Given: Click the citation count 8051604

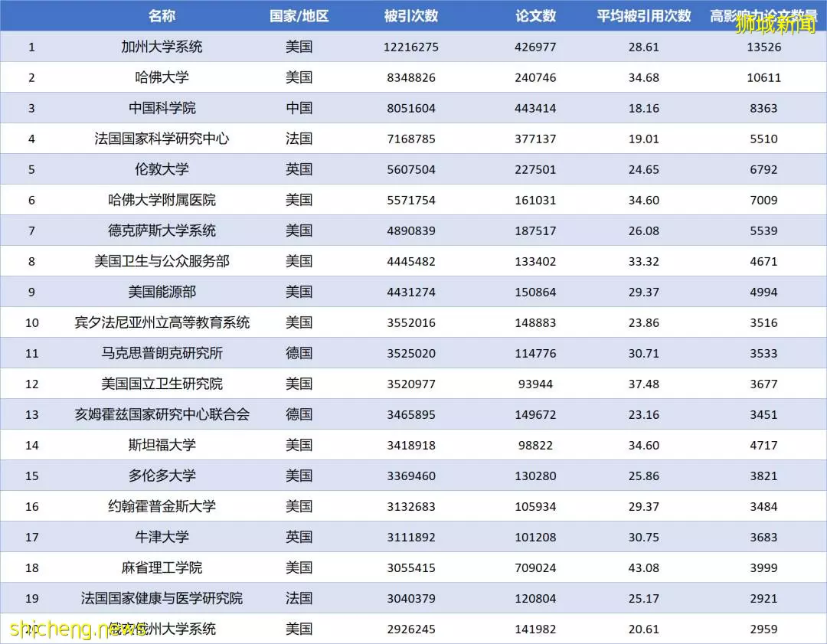Looking at the screenshot, I should click(x=411, y=108).
